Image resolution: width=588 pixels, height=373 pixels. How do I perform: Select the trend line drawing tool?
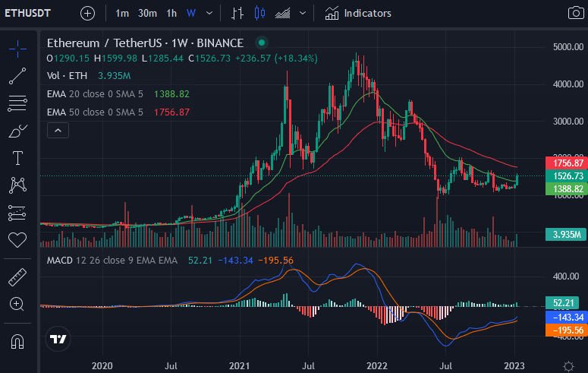[x=17, y=76]
